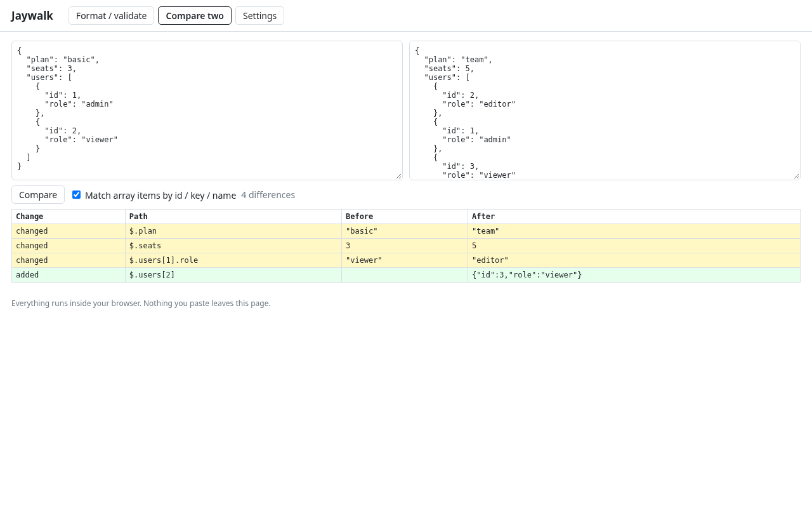Screen dimensions: 812x508
Task: Click the "team" after value
Action: pyautogui.click(x=634, y=231)
